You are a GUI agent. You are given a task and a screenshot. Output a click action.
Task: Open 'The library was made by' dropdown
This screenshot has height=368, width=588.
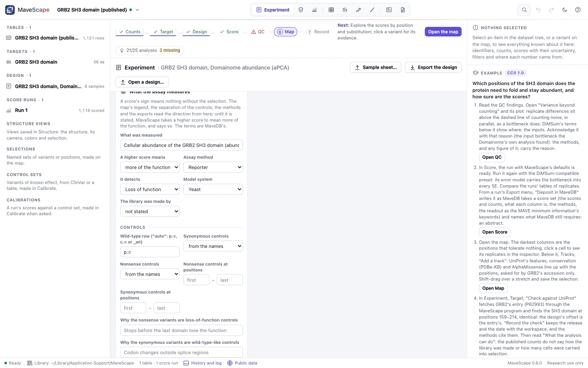tap(150, 211)
